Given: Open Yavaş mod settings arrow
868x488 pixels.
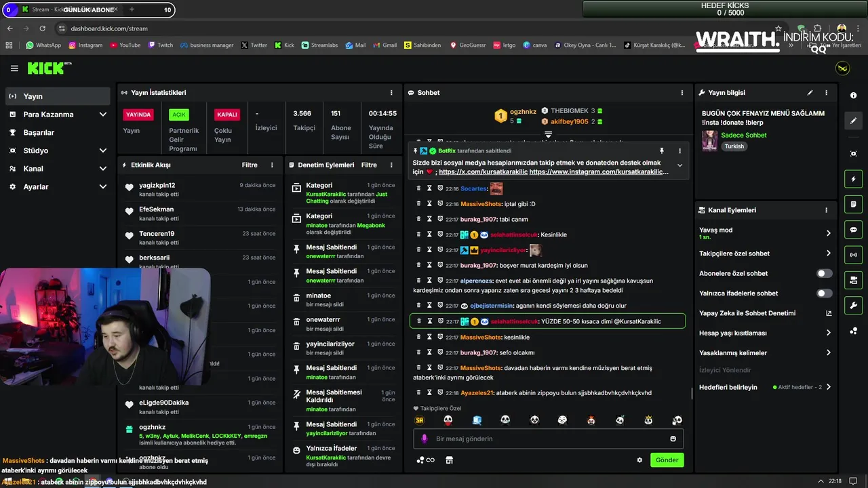Looking at the screenshot, I should 828,233.
